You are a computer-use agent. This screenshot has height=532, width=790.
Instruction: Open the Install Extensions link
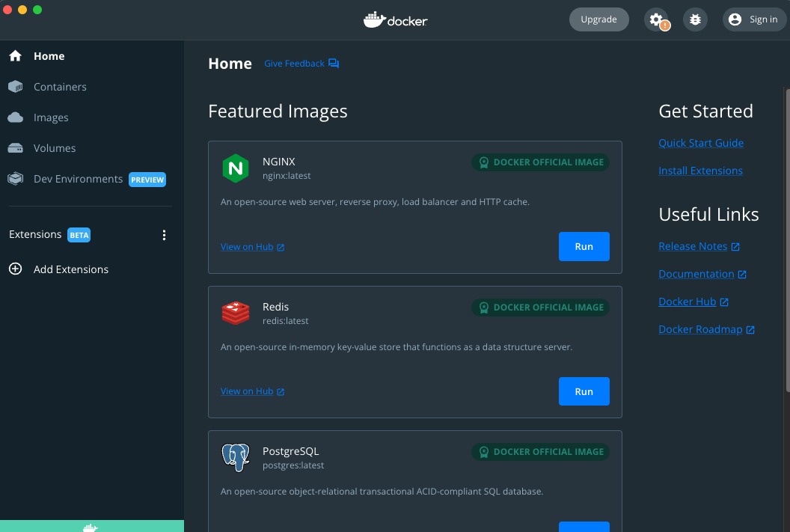pyautogui.click(x=700, y=171)
